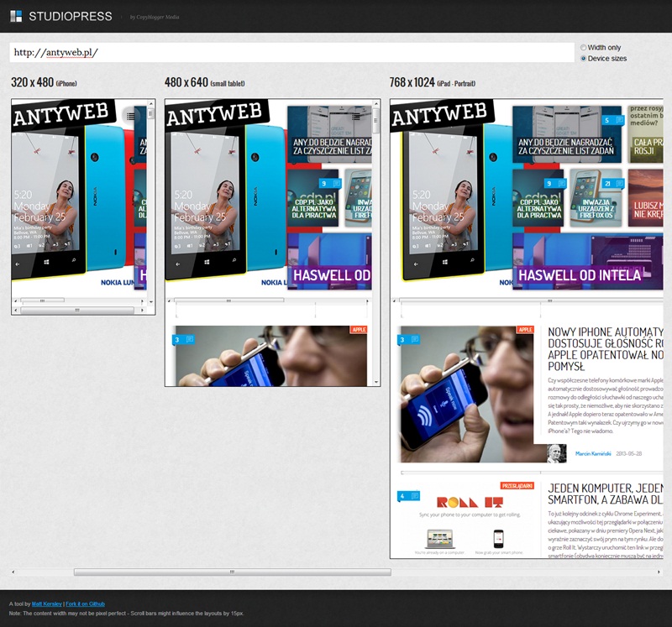The image size is (672, 627).
Task: Click the Marcin Kamiński author avatar
Action: pyautogui.click(x=557, y=453)
